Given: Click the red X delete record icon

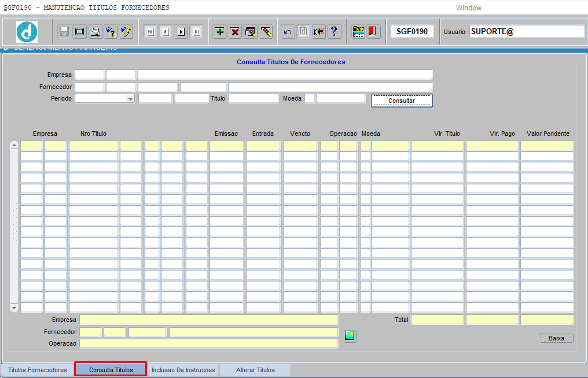Looking at the screenshot, I should coord(235,31).
